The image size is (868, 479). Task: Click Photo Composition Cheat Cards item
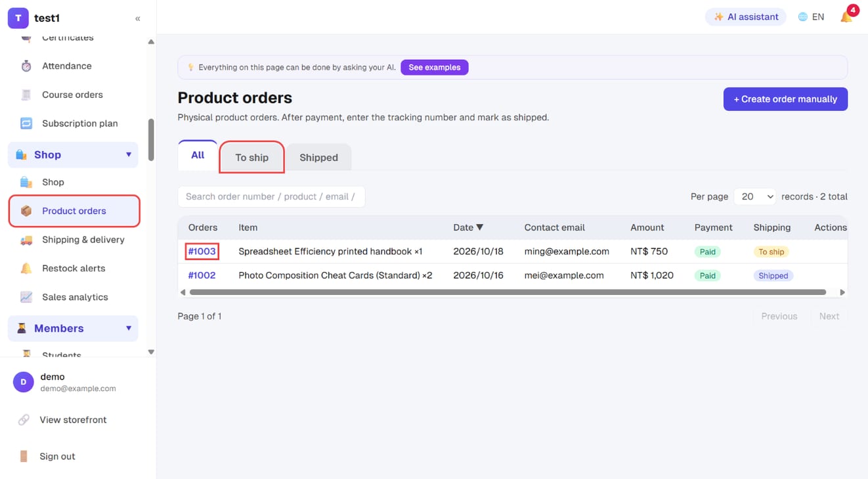335,275
